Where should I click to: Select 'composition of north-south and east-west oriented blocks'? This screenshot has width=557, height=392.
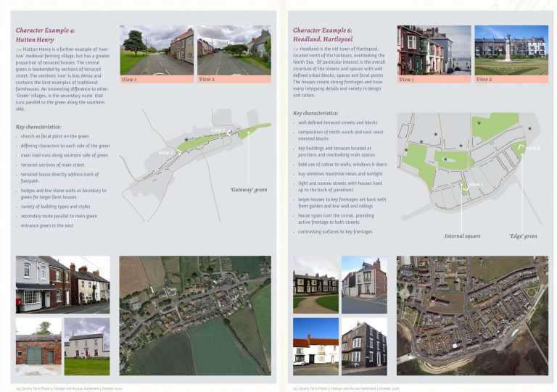(x=341, y=135)
